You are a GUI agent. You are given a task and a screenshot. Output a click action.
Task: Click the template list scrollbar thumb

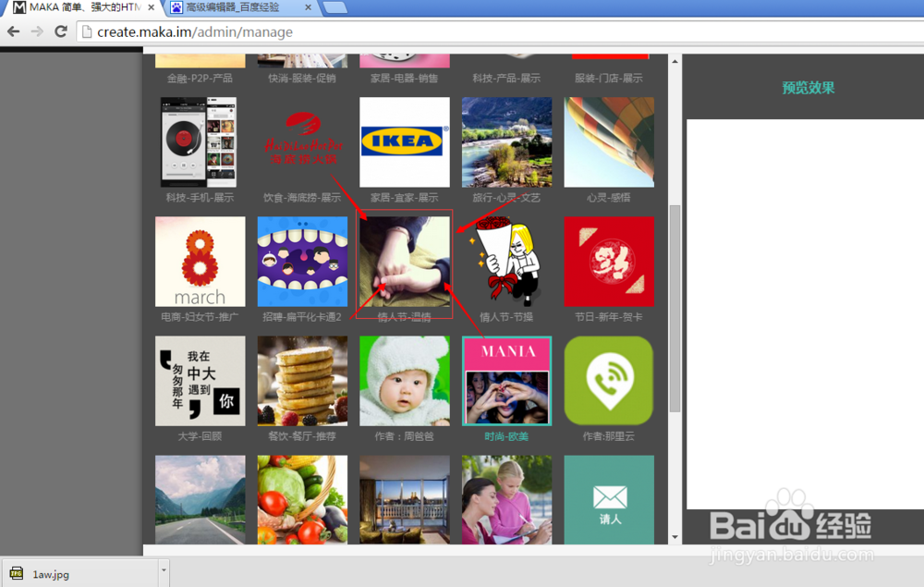point(675,308)
